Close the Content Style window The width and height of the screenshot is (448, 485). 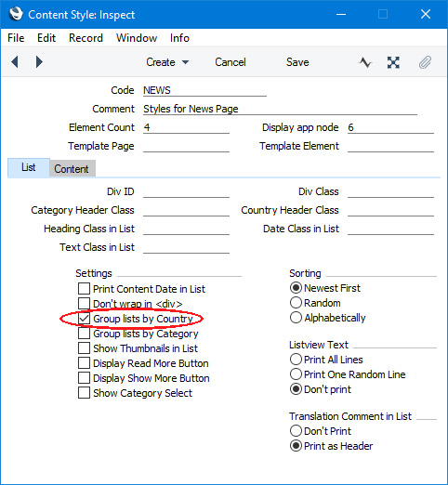pyautogui.click(x=426, y=14)
